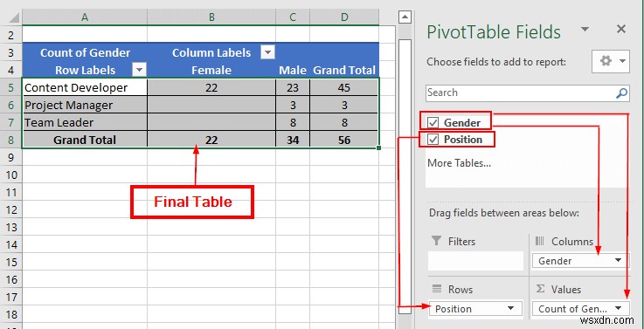Select the Project Manager cell
This screenshot has height=329, width=644.
pos(85,105)
